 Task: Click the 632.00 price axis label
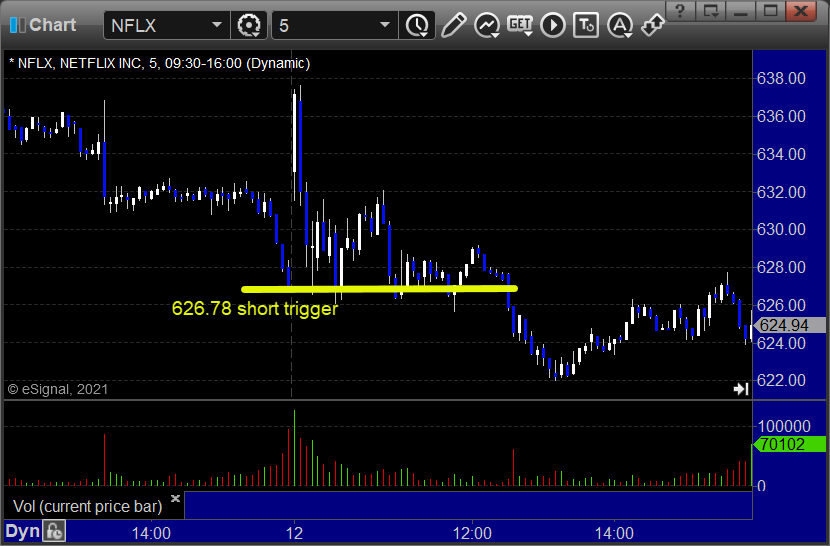point(781,192)
